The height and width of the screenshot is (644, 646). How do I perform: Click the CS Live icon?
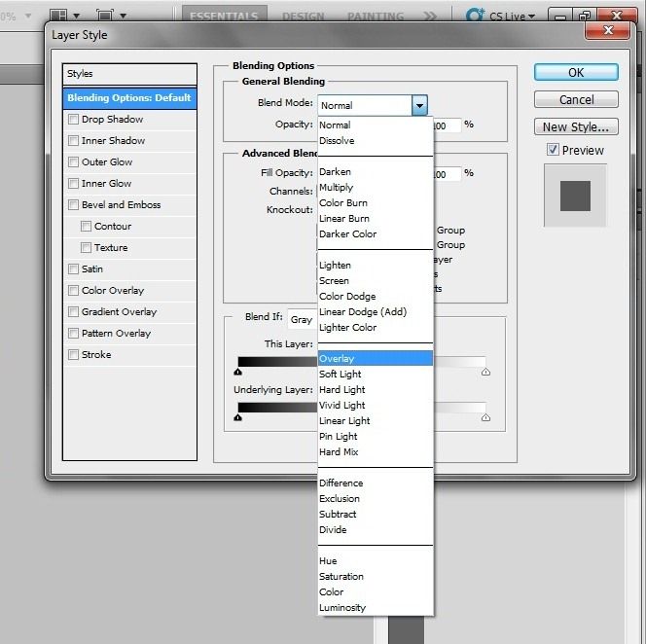point(476,17)
